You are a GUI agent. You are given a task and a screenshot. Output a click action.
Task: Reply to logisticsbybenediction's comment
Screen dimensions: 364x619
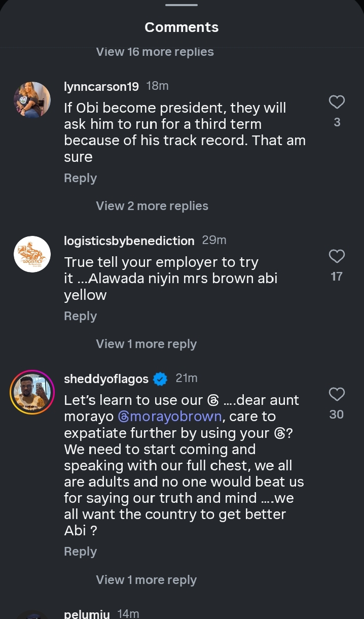coord(80,316)
